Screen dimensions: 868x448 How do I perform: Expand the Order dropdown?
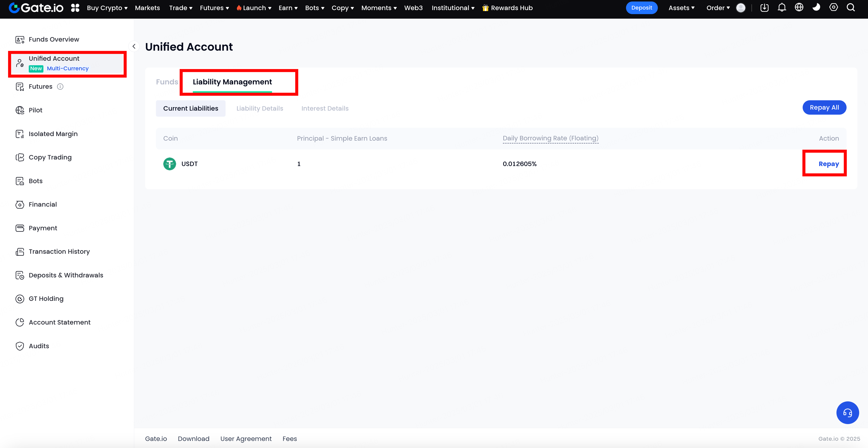(718, 8)
